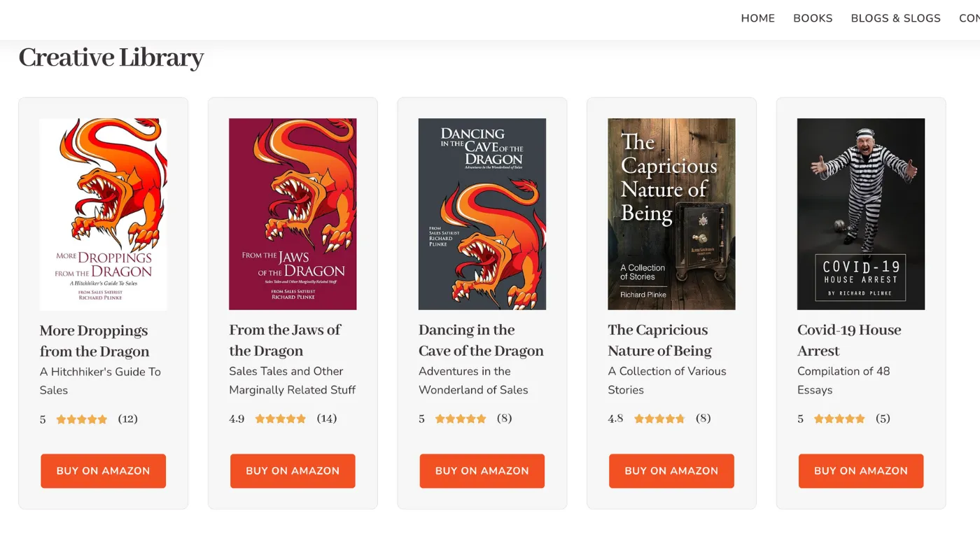Open the BLOGS & SLOGS menu item

click(895, 18)
